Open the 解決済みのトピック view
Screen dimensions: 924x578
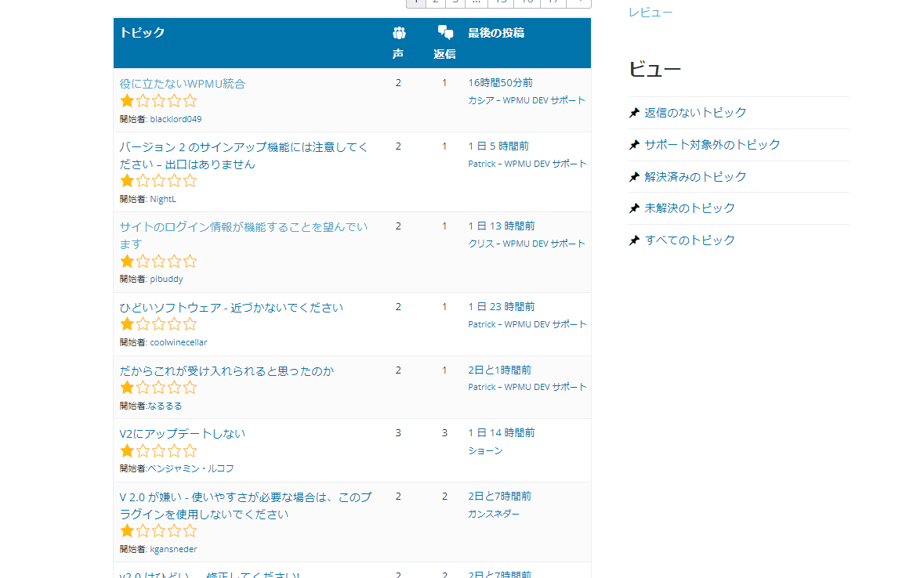pos(695,177)
